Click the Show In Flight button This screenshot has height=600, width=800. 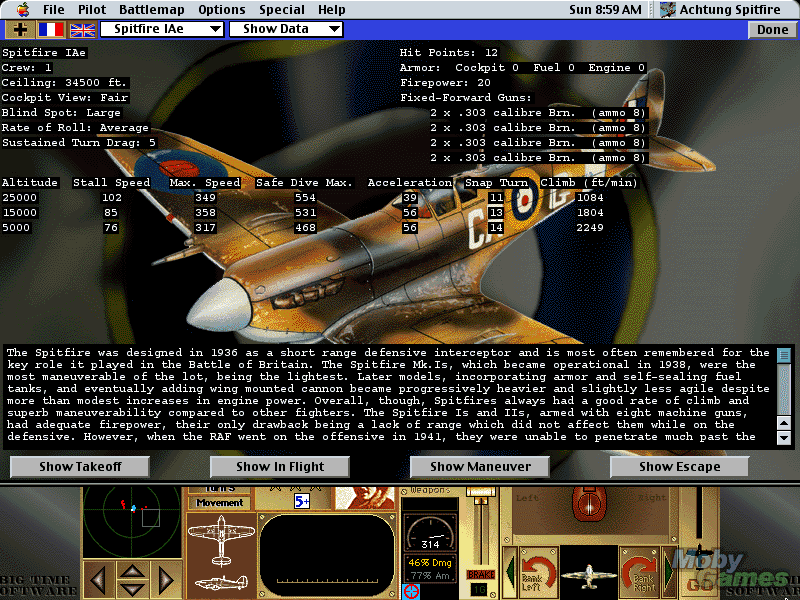point(280,467)
